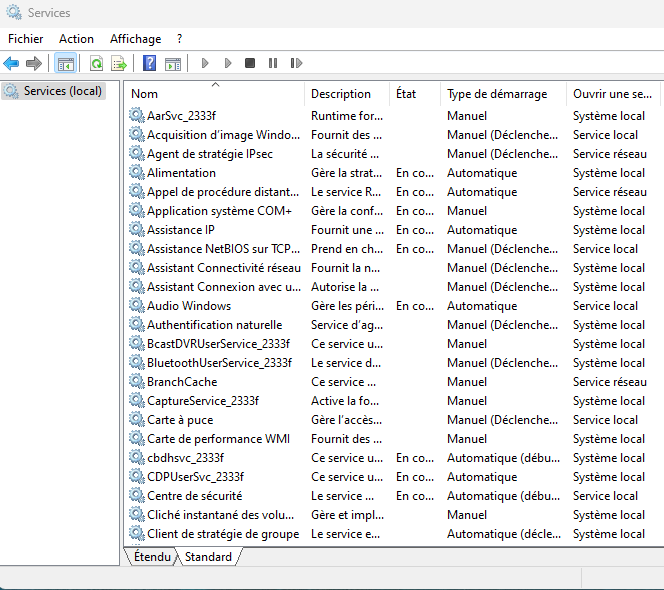664x590 pixels.
Task: Click the Stop service square icon
Action: [250, 64]
